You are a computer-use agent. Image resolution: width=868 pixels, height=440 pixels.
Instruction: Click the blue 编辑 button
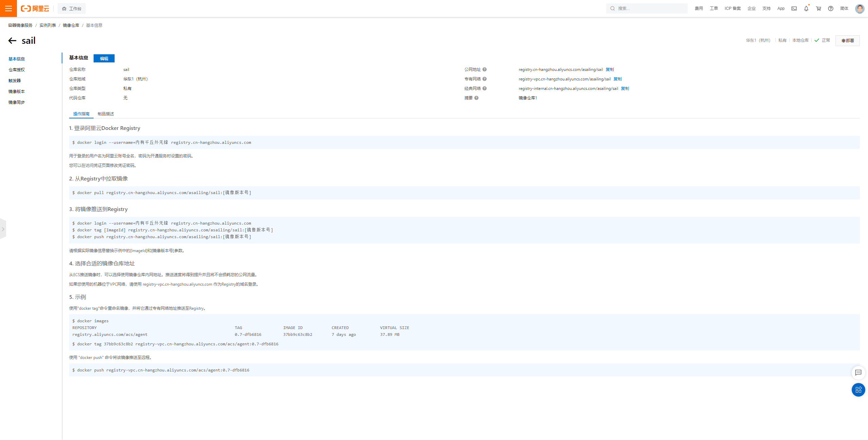tap(104, 58)
